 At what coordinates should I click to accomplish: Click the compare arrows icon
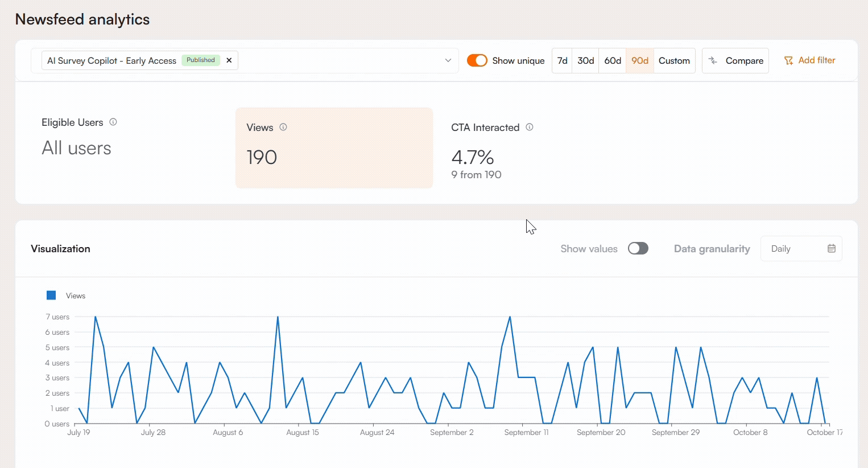(713, 60)
